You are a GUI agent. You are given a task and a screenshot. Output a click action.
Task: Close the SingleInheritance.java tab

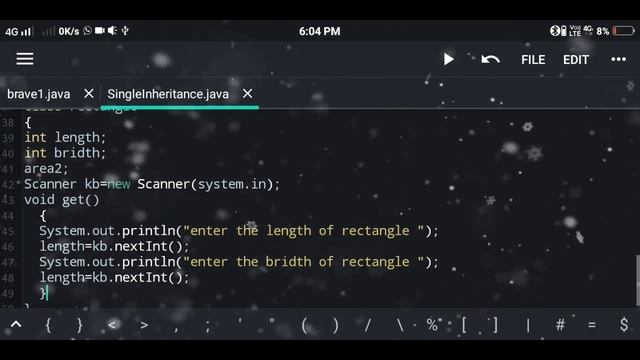(x=247, y=94)
